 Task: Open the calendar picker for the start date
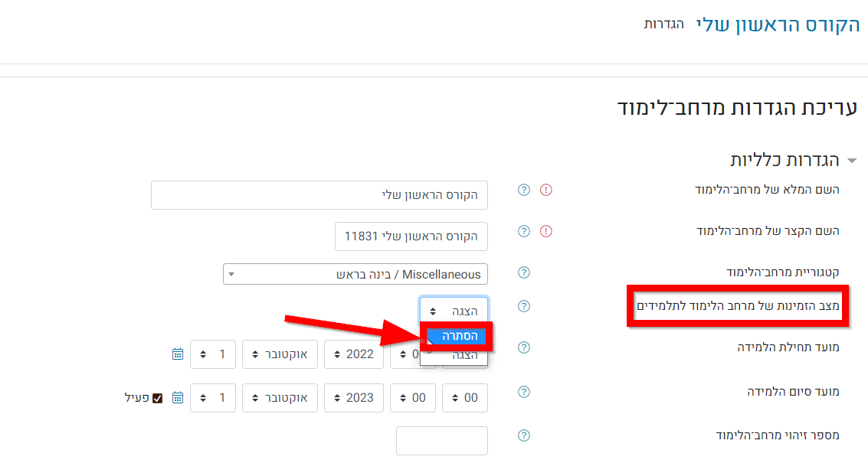click(x=177, y=354)
